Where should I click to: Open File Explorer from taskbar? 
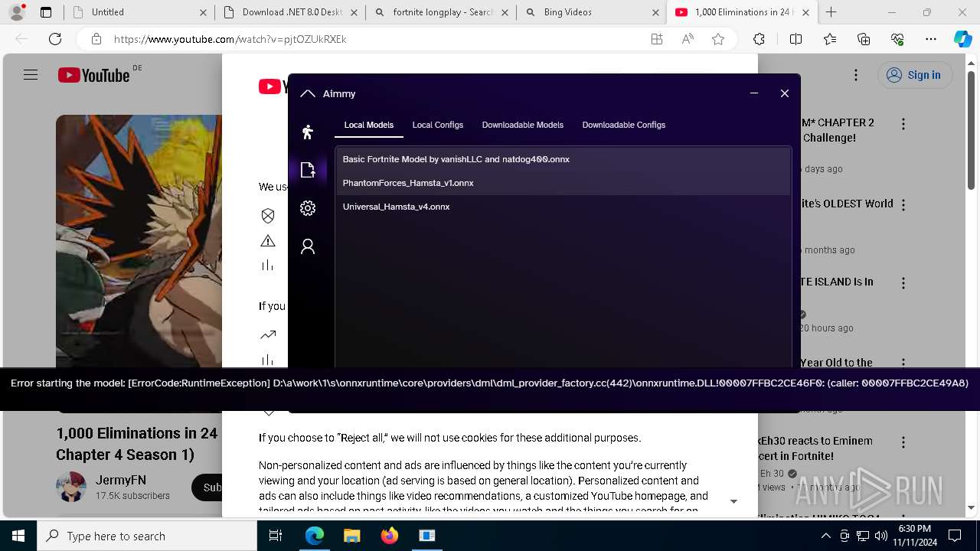[351, 536]
